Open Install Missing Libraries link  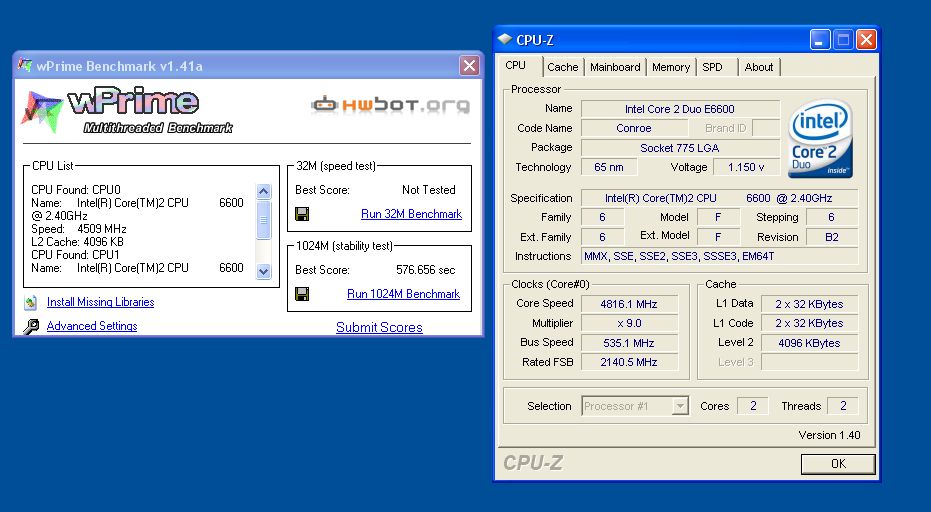[x=100, y=302]
